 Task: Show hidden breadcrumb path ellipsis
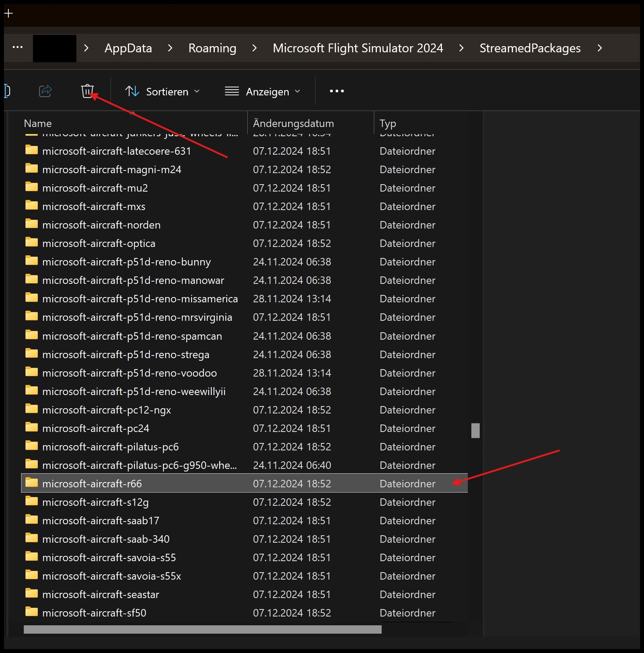click(x=18, y=47)
